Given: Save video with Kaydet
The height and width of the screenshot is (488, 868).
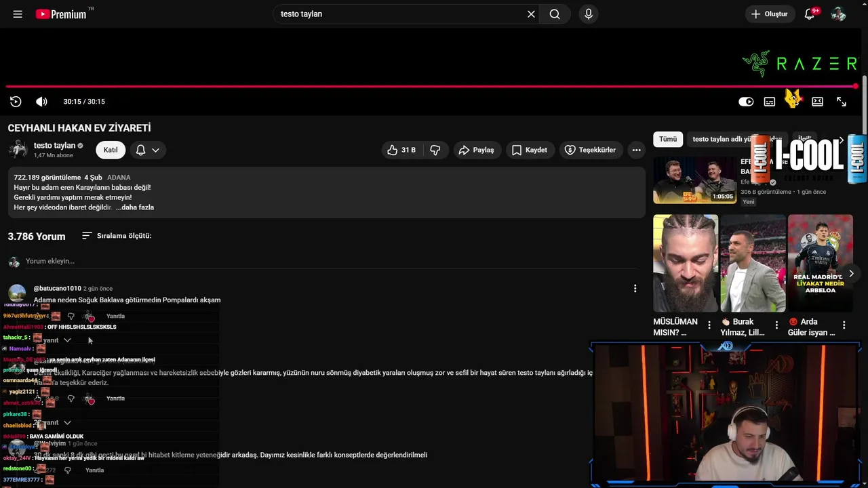Looking at the screenshot, I should point(530,150).
